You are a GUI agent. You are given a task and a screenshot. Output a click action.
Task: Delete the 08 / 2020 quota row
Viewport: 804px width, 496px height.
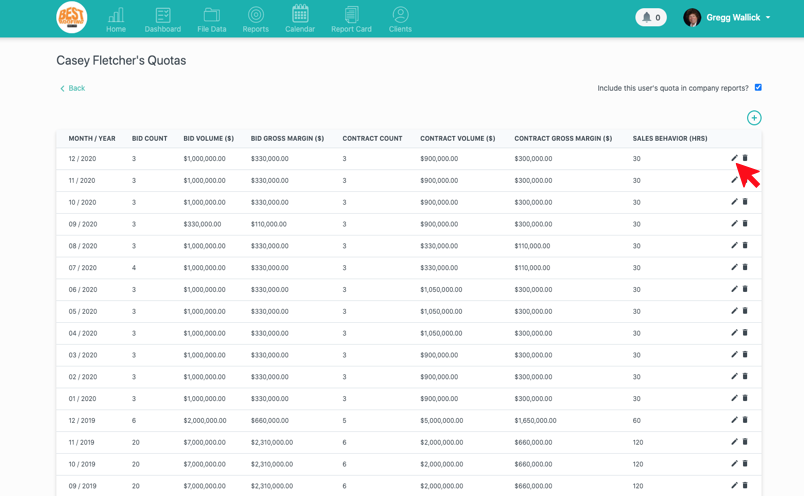745,245
